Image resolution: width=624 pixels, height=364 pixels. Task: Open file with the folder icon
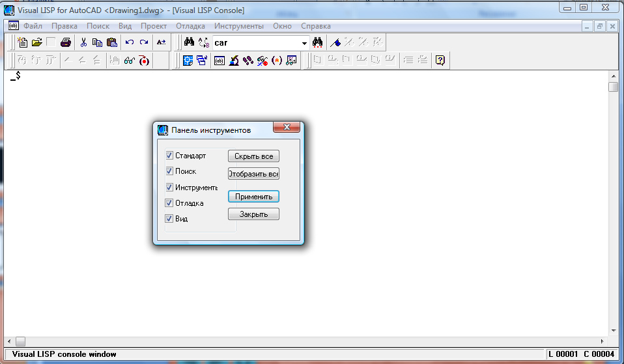pos(37,42)
